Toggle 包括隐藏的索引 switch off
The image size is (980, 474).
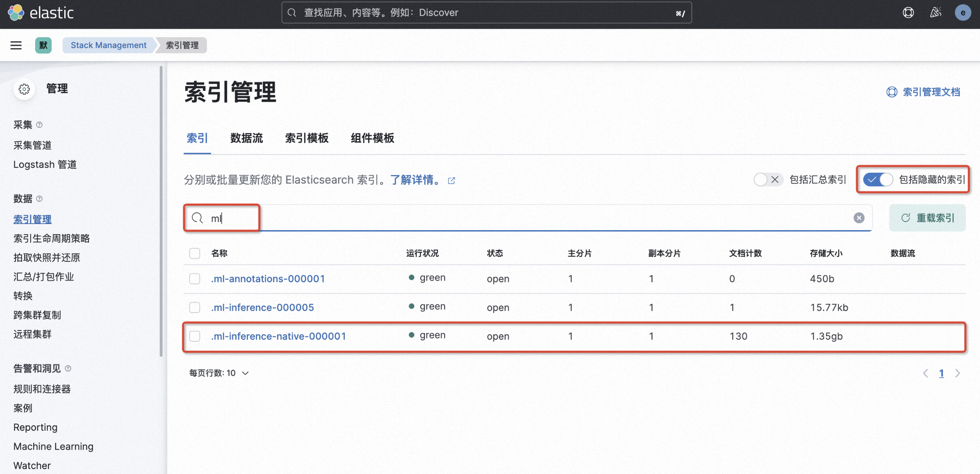[x=878, y=180]
